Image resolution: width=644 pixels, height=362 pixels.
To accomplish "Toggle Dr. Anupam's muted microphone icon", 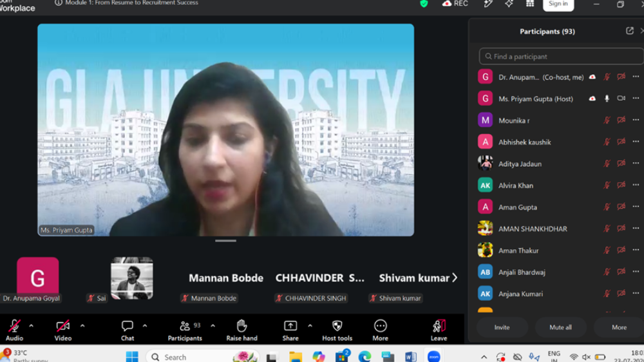I will [x=607, y=77].
